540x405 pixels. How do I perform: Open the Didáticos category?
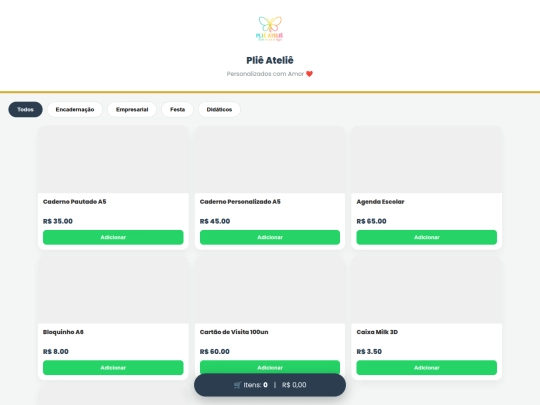(219, 110)
